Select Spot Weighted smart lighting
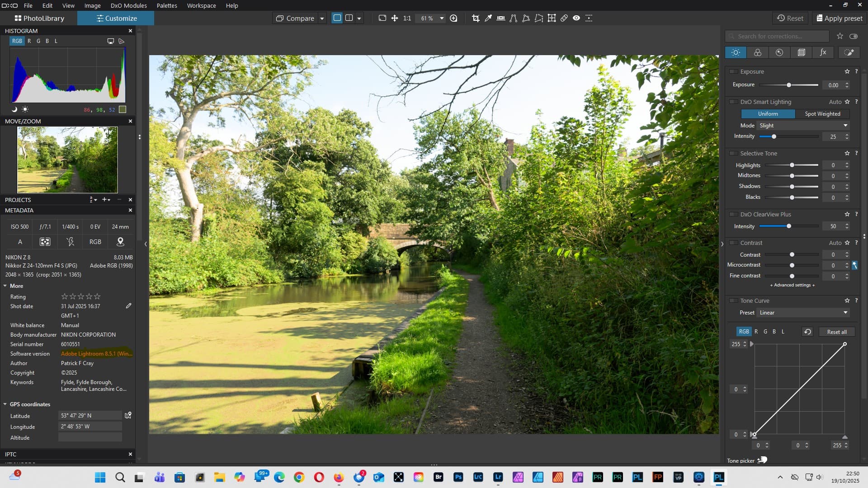The width and height of the screenshot is (868, 488). pyautogui.click(x=822, y=114)
